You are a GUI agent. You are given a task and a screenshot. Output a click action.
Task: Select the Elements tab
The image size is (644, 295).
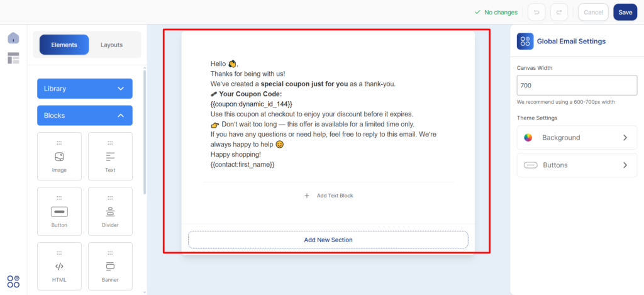(x=64, y=45)
